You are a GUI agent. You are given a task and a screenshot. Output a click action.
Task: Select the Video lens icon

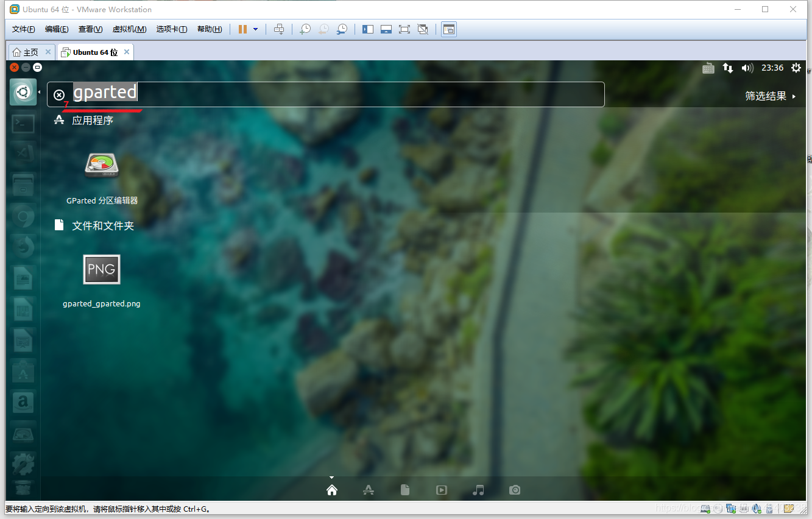point(442,490)
